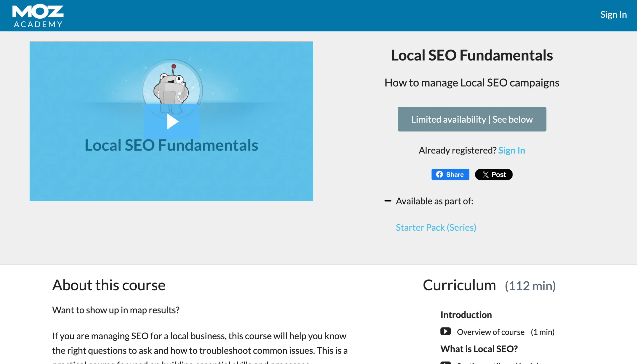Click the 'Curriculum' heading

[459, 285]
